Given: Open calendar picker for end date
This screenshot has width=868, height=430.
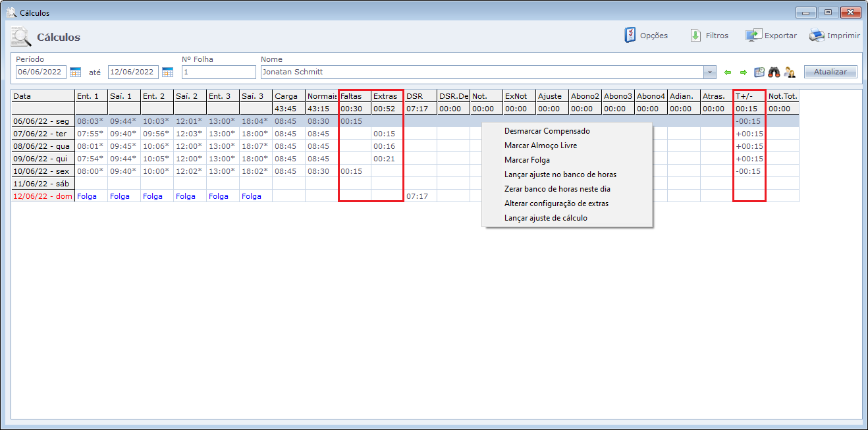Looking at the screenshot, I should (x=167, y=72).
